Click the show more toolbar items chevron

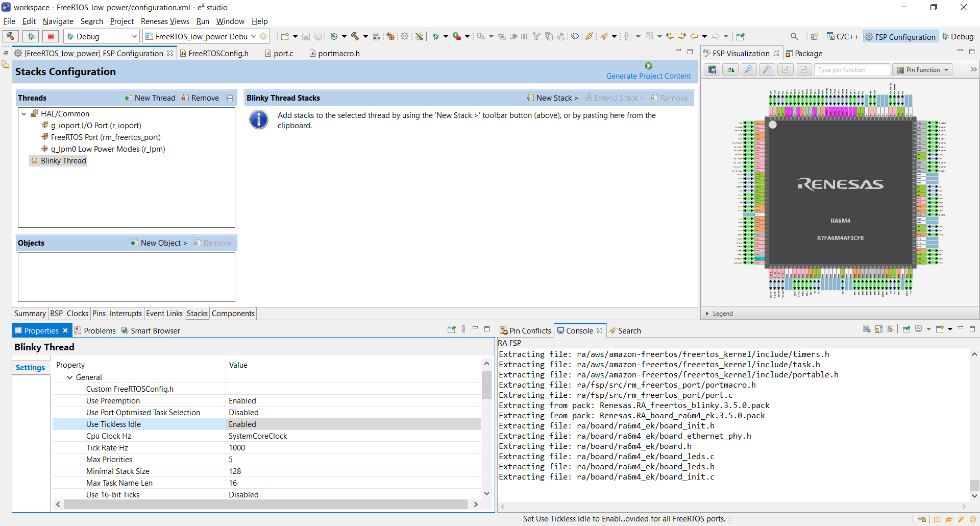point(973,69)
